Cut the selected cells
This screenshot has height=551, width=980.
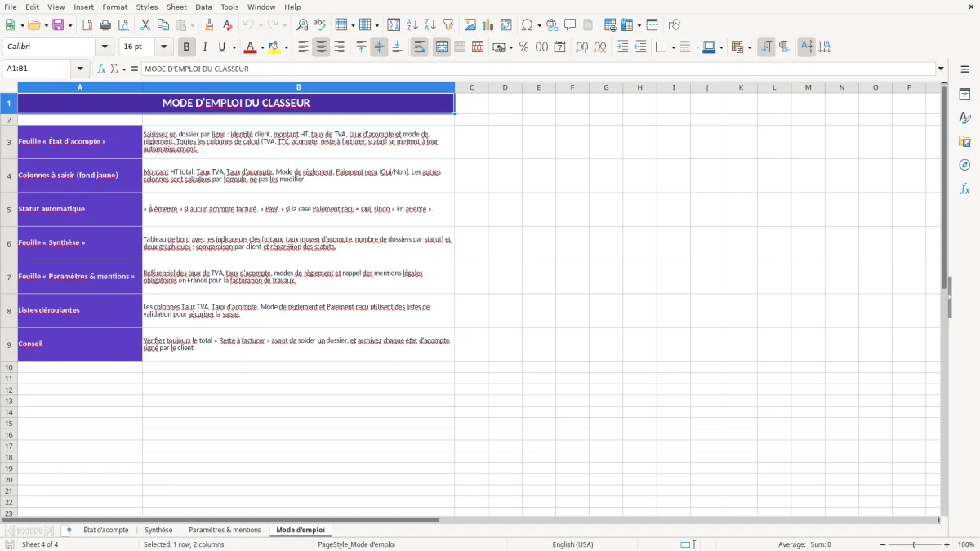pyautogui.click(x=145, y=25)
